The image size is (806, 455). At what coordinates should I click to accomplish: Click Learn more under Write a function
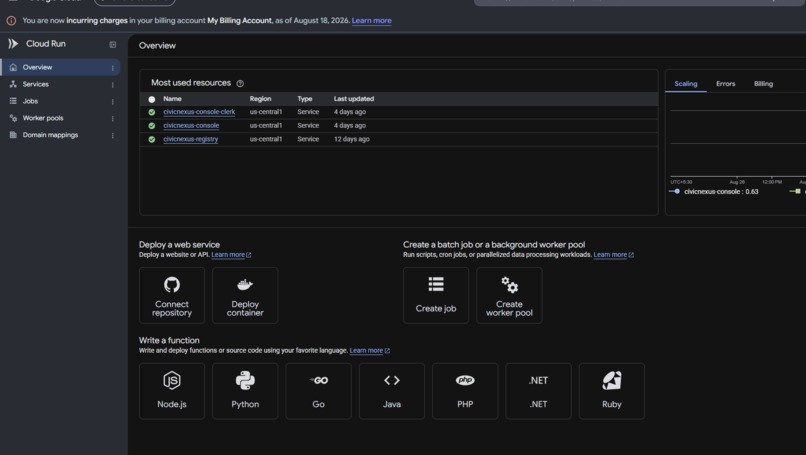coord(367,351)
